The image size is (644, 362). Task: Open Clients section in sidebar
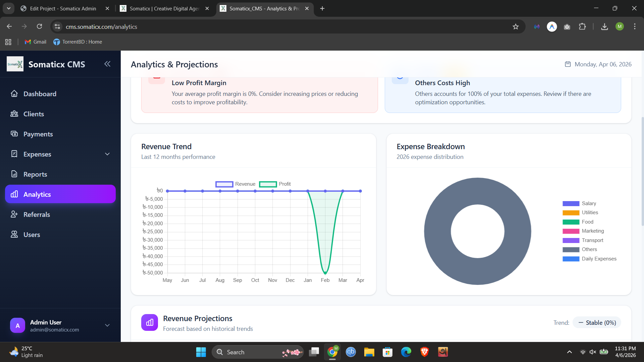point(34,114)
